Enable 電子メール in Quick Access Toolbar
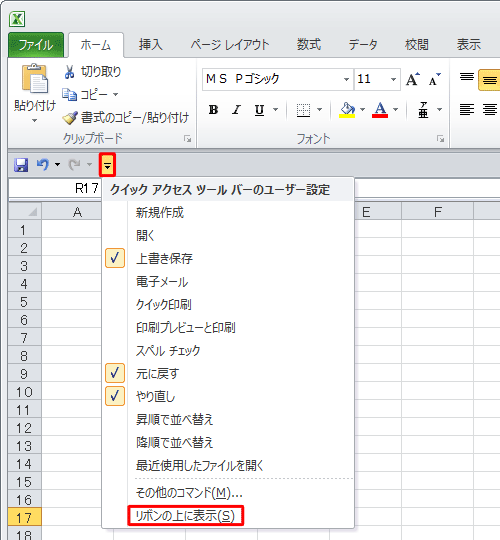The height and width of the screenshot is (540, 500). (x=162, y=282)
